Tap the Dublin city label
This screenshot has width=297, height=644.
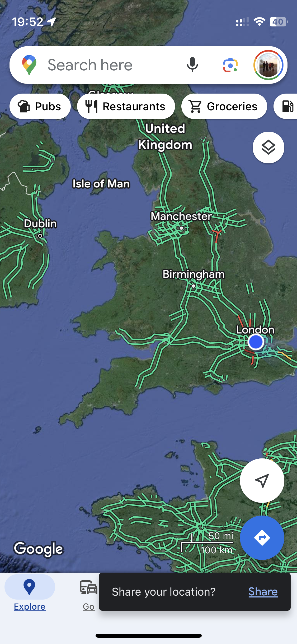coord(40,224)
